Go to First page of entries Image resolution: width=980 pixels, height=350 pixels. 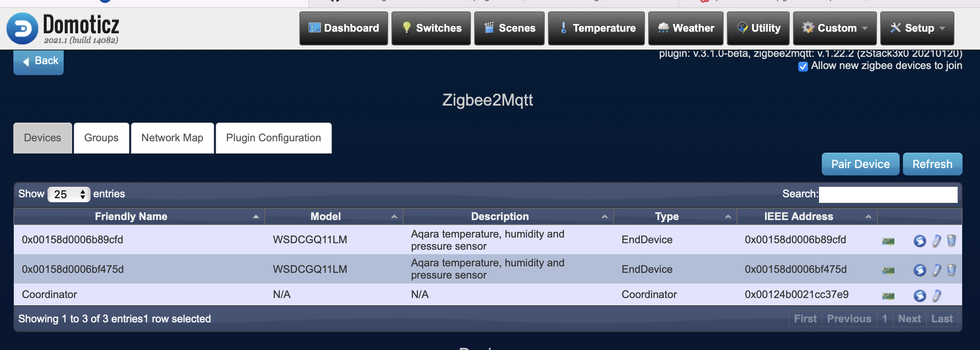pyautogui.click(x=805, y=319)
